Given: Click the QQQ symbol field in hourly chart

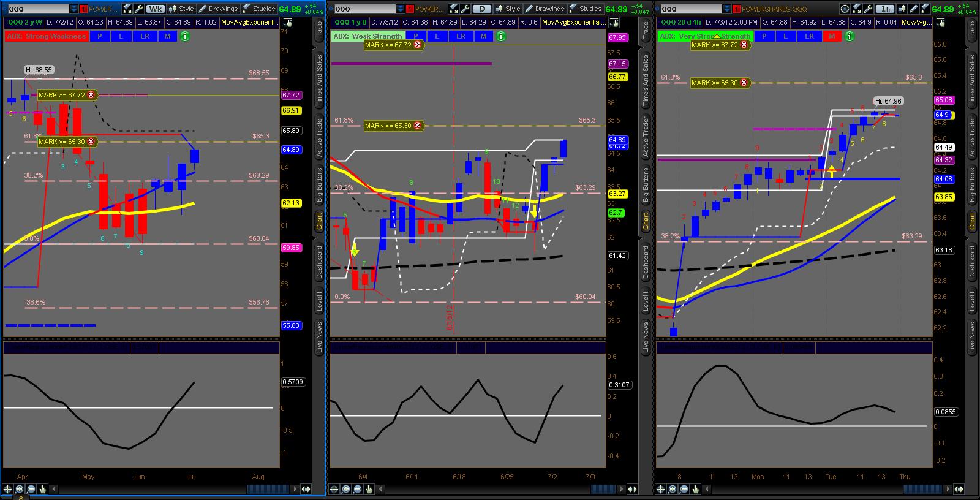Looking at the screenshot, I should [x=691, y=9].
